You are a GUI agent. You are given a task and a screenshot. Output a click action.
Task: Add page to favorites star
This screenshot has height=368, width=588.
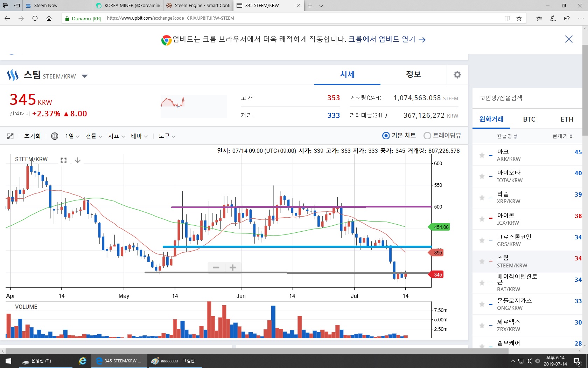[x=519, y=18]
